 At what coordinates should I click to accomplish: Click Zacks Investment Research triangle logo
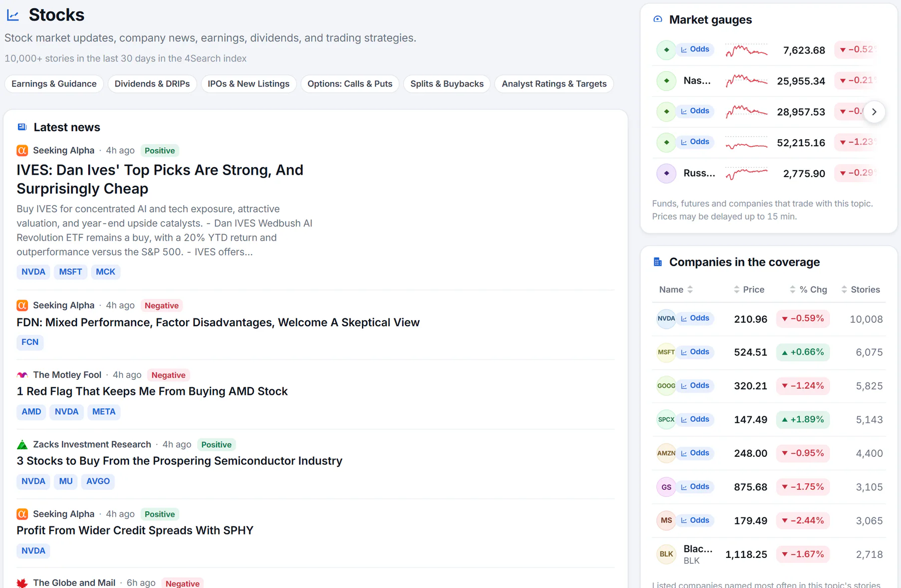22,444
